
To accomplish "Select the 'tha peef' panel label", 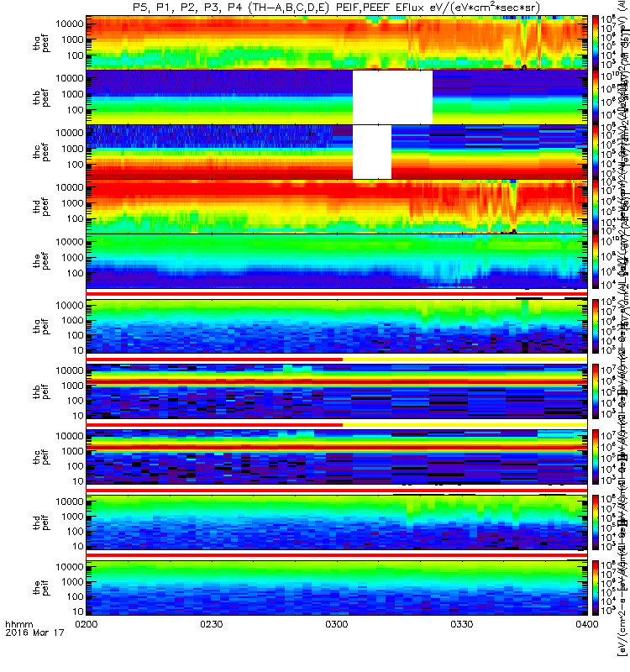I will (x=41, y=43).
